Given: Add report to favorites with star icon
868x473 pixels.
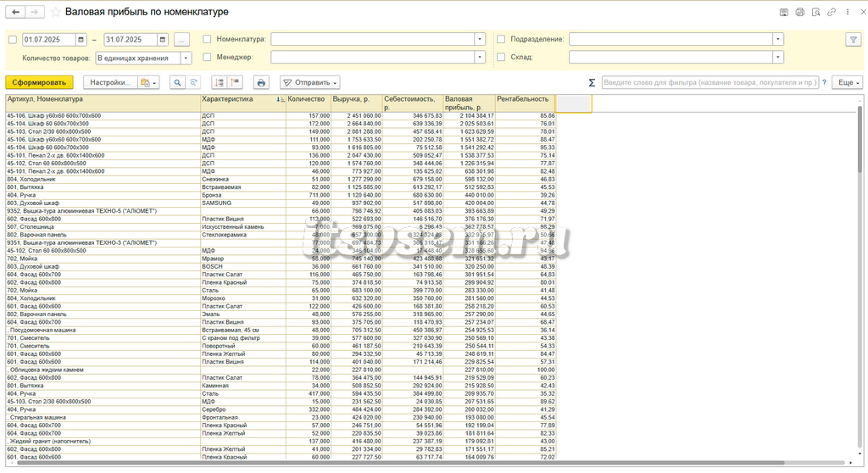Looking at the screenshot, I should coord(55,12).
